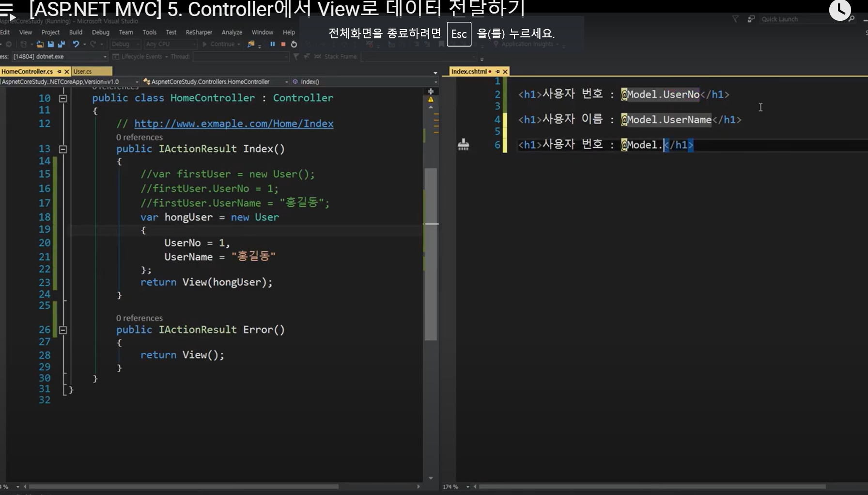The height and width of the screenshot is (495, 868).
Task: Pin the HomeController.cs tab
Action: [60, 71]
